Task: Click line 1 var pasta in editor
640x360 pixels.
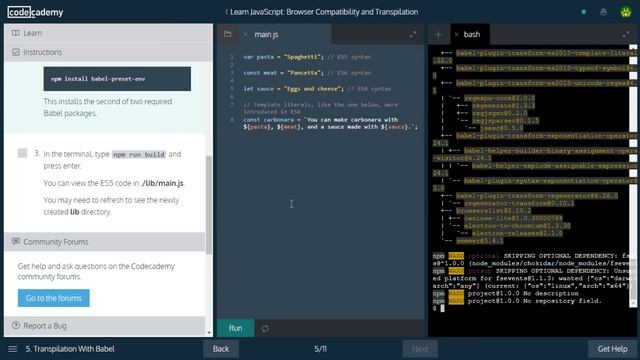Action: tap(307, 57)
